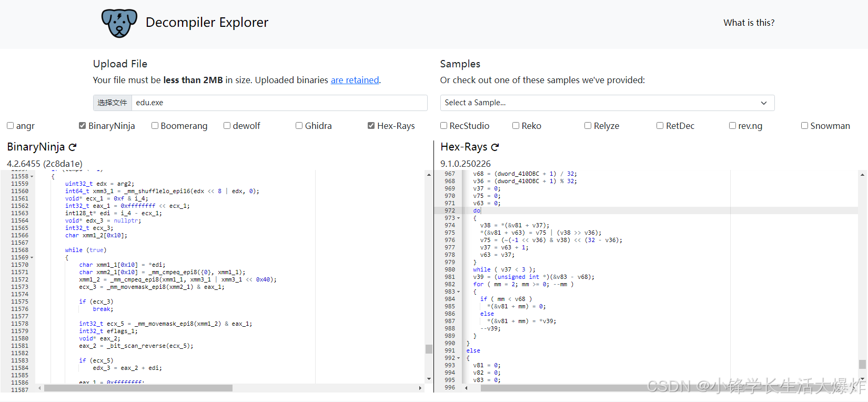Viewport: 868px width, 402px height.
Task: Click the '_bit_scan_reverse(ecx_5)' line
Action: [x=136, y=346]
